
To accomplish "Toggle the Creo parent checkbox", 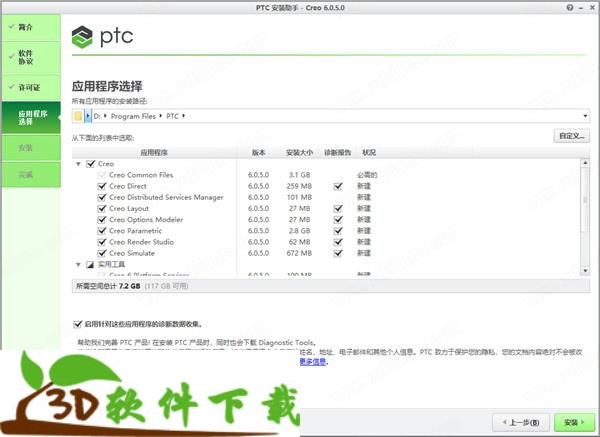I will (91, 164).
